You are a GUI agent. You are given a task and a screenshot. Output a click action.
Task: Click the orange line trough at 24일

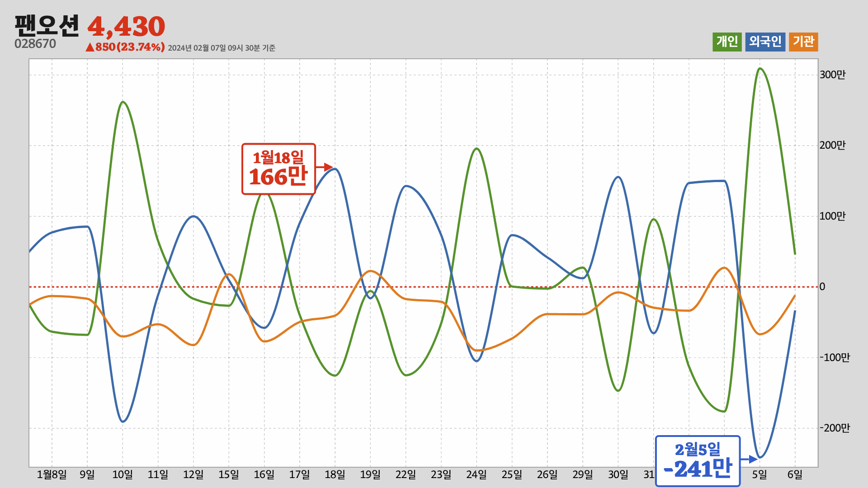(x=477, y=350)
